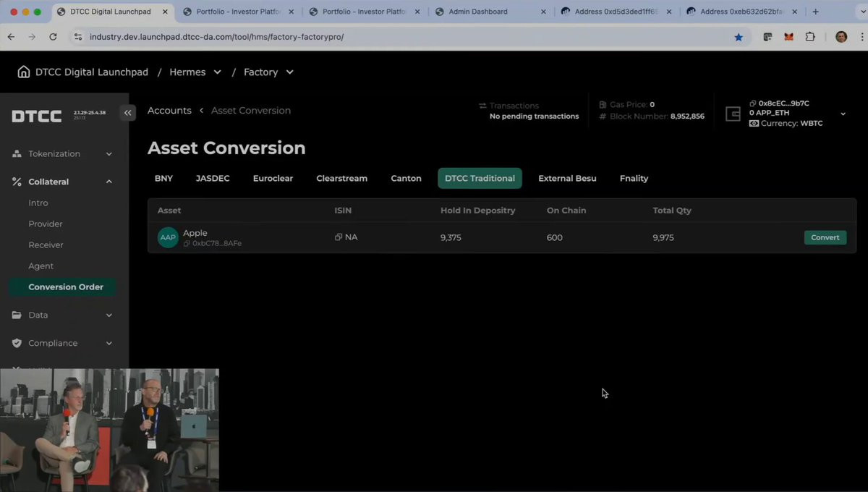This screenshot has width=868, height=492.
Task: Open the Intro sidebar item
Action: tap(38, 203)
